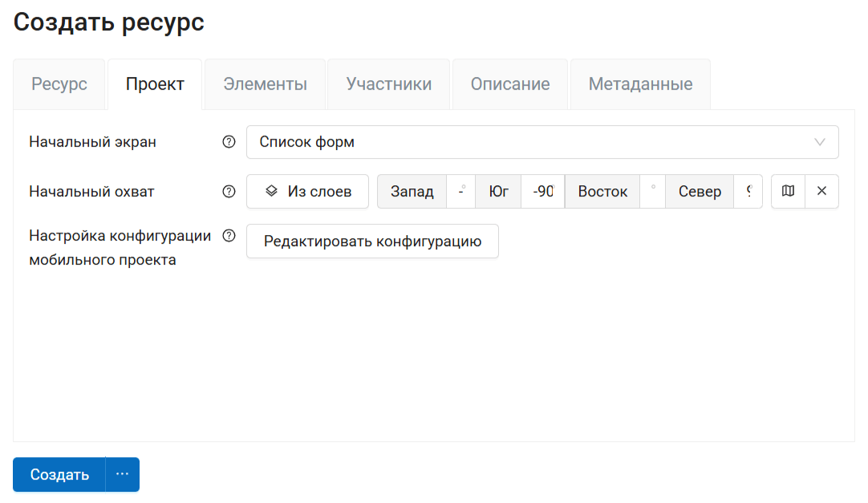The width and height of the screenshot is (868, 503).
Task: Focus the Восток coordinate input
Action: 653,192
